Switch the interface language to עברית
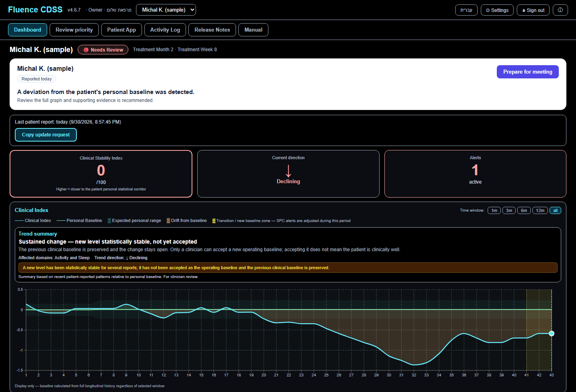Screen dimensions: 576x392 (x=466, y=10)
